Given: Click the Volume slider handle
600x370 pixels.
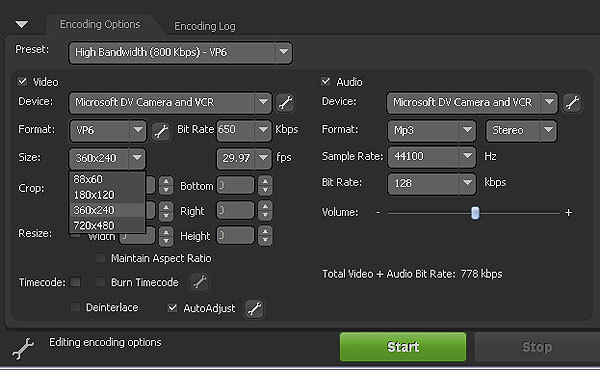Looking at the screenshot, I should pyautogui.click(x=475, y=213).
